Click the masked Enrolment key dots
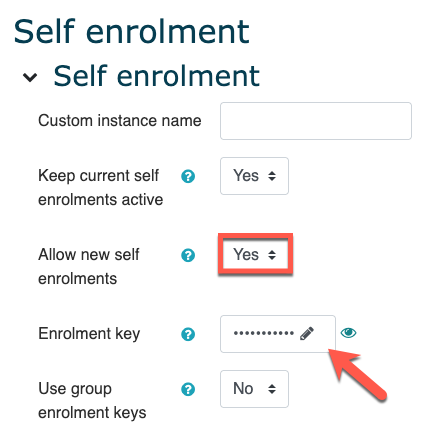Image resolution: width=435 pixels, height=427 pixels. pyautogui.click(x=264, y=333)
